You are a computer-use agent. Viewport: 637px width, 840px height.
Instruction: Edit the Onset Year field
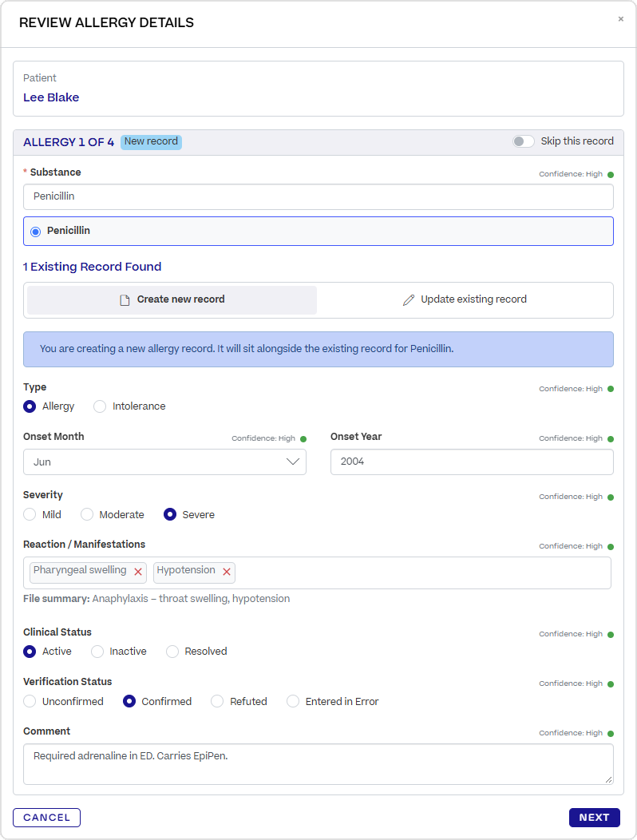[472, 462]
